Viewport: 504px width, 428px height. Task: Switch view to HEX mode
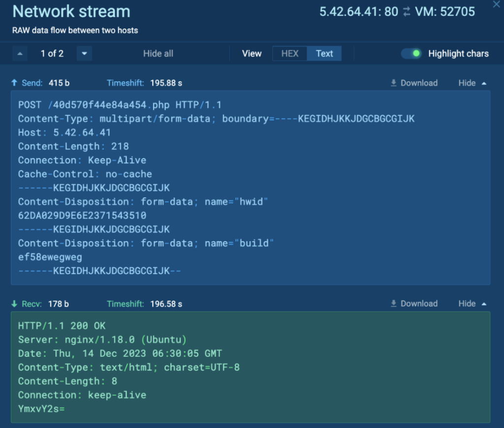tap(290, 54)
